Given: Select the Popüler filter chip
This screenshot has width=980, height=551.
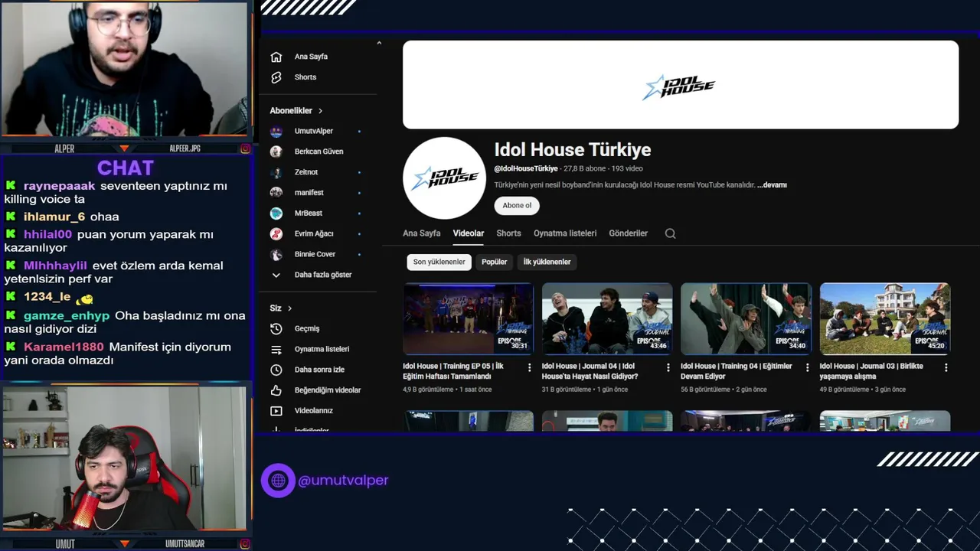Looking at the screenshot, I should pyautogui.click(x=495, y=262).
